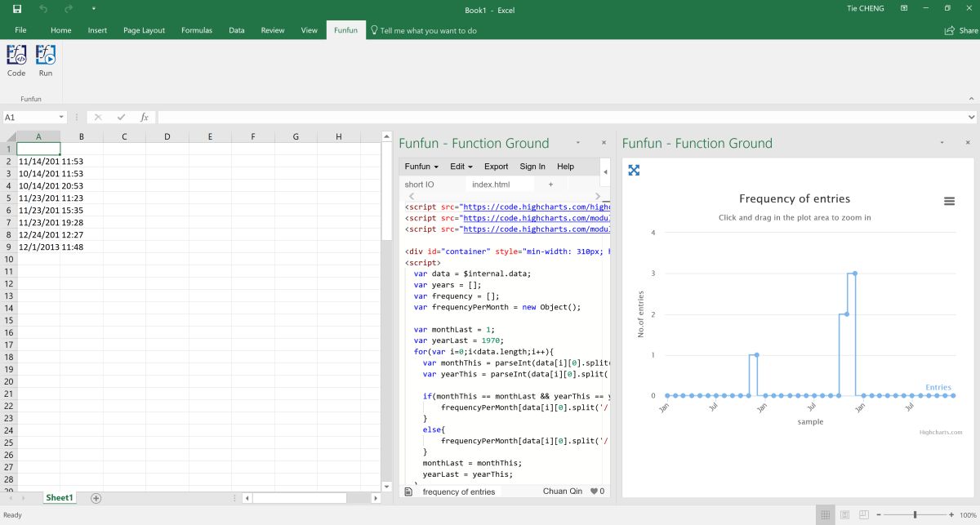Select the Sheet1 worksheet tab
980x525 pixels.
tap(59, 497)
